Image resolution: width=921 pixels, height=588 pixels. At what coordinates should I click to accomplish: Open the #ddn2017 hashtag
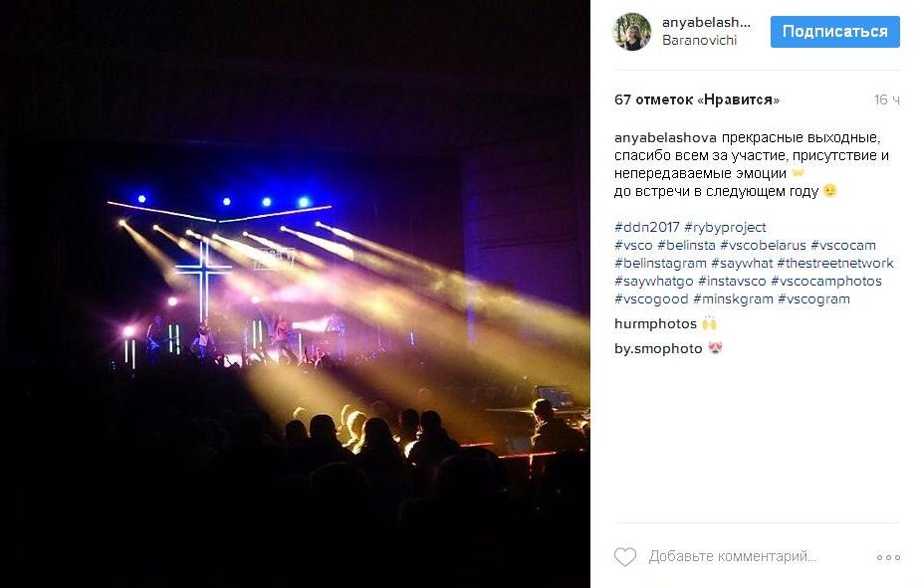tap(647, 227)
